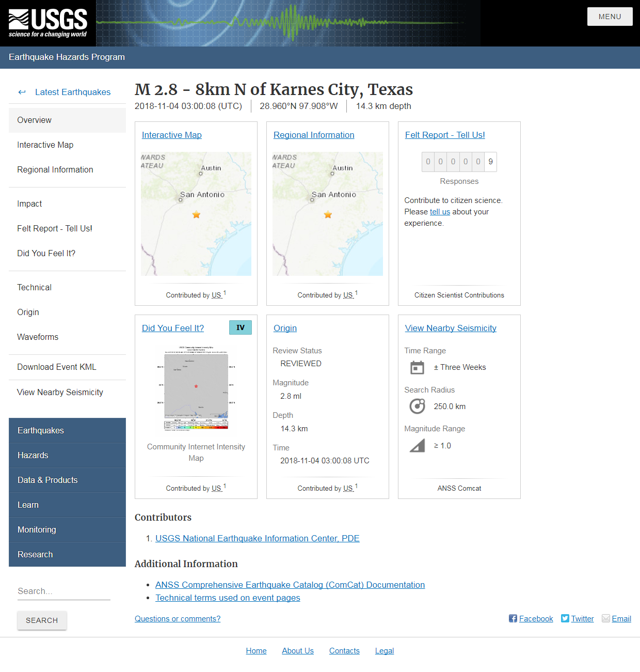This screenshot has width=640, height=672.
Task: Click the Time Range calendar icon
Action: pos(417,367)
